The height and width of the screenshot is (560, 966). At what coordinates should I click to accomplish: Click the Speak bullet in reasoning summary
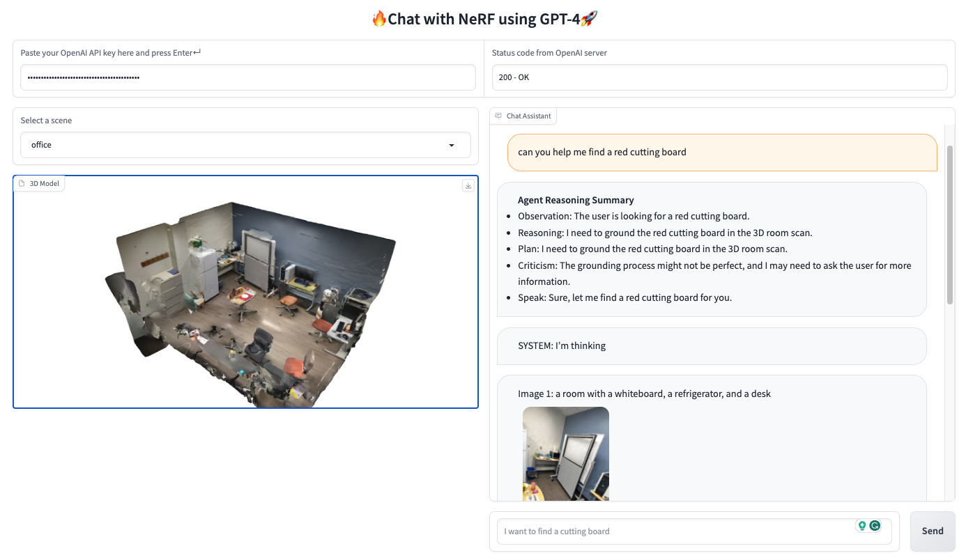(624, 297)
